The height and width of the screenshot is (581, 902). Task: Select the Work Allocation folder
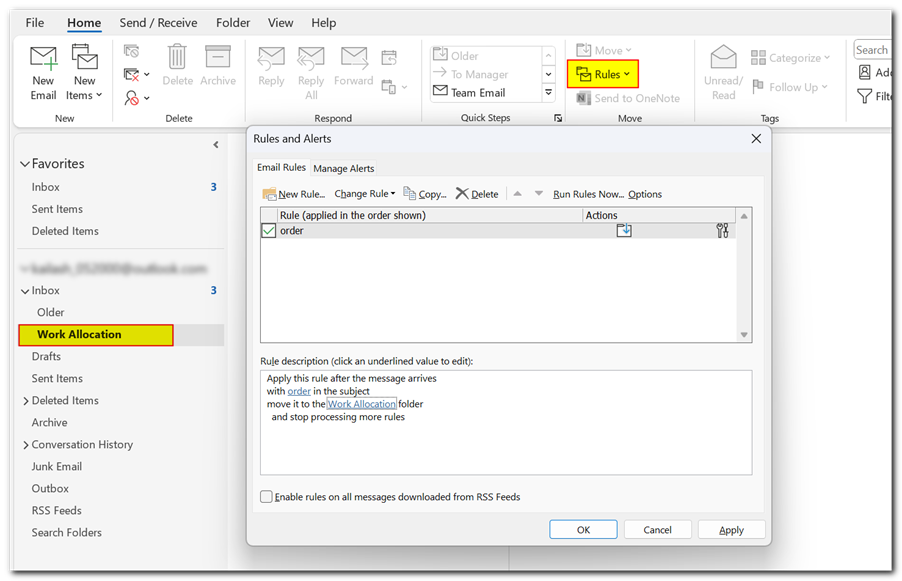point(79,335)
